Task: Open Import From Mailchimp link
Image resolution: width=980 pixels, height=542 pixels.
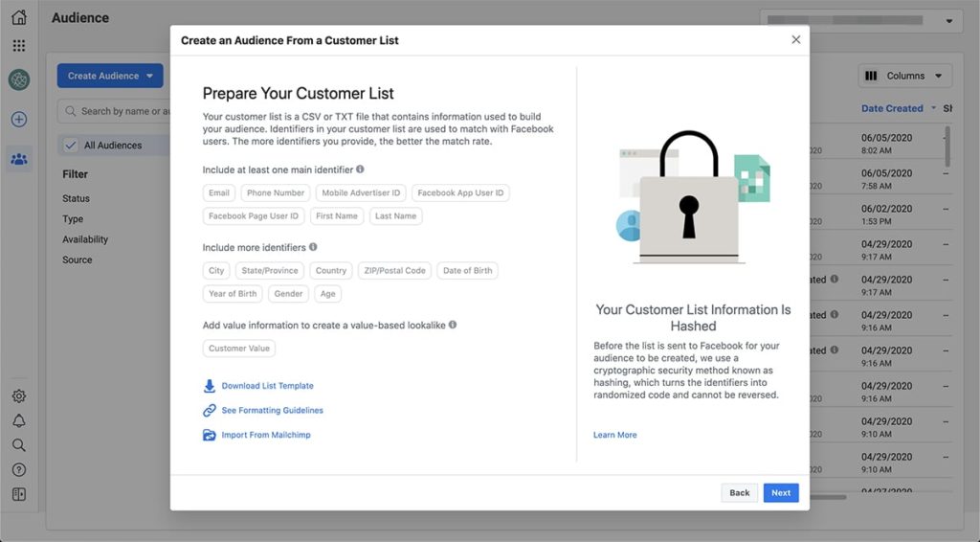Action: pyautogui.click(x=265, y=435)
